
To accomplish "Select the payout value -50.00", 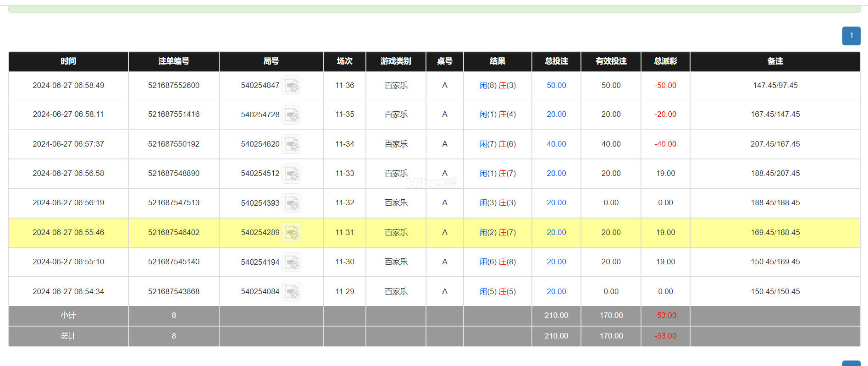I will point(665,85).
